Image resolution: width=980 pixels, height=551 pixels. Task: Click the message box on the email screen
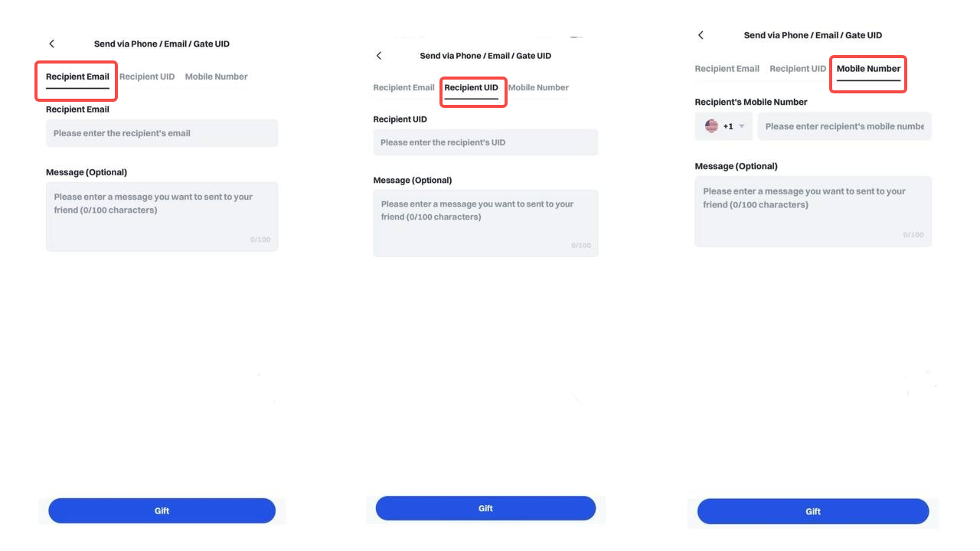[162, 217]
